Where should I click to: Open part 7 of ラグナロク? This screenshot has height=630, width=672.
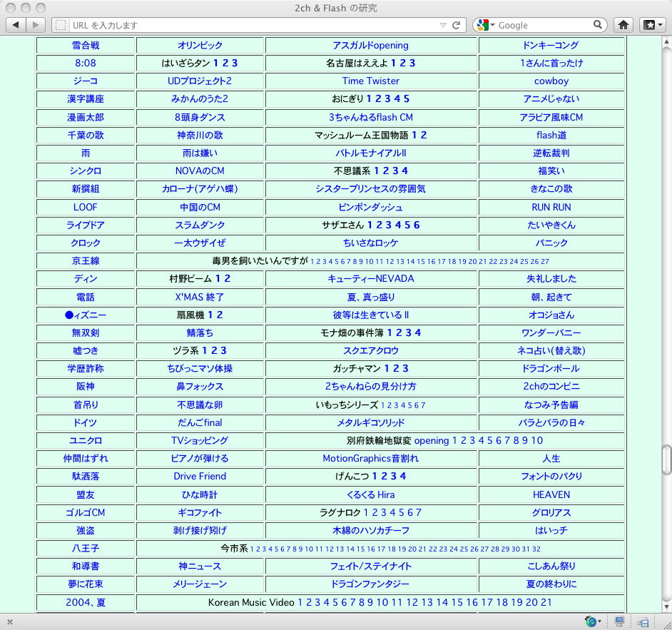(419, 512)
